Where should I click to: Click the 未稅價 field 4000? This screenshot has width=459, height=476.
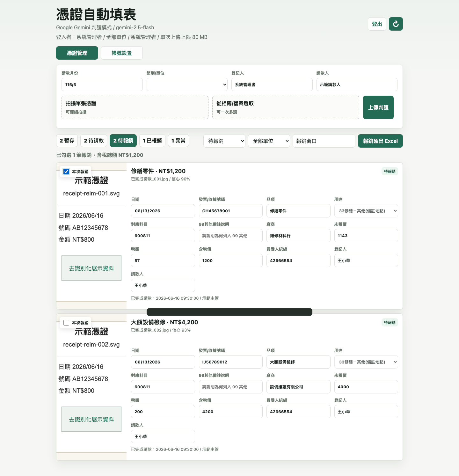point(366,387)
